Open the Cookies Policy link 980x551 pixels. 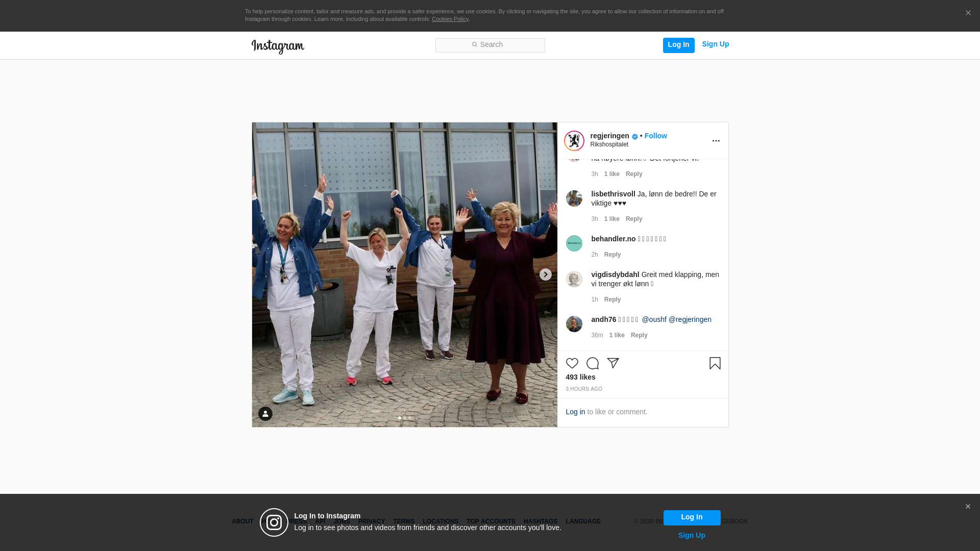point(450,19)
